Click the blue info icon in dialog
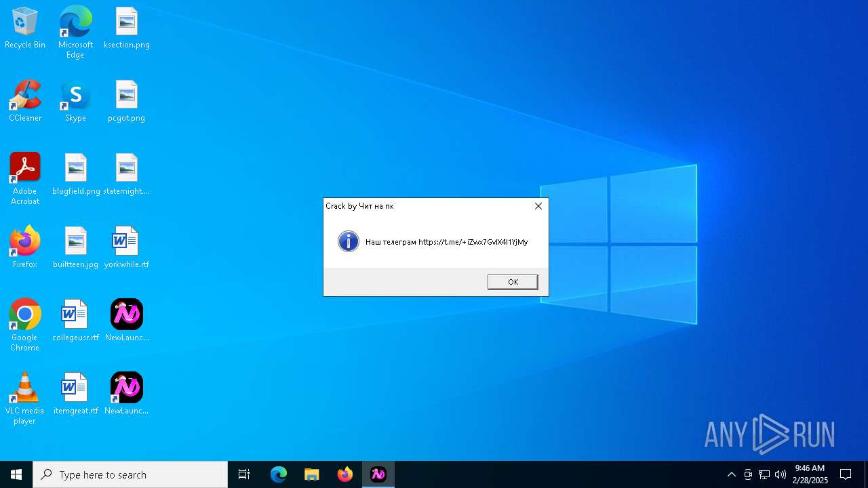Image resolution: width=868 pixels, height=488 pixels. pos(349,241)
